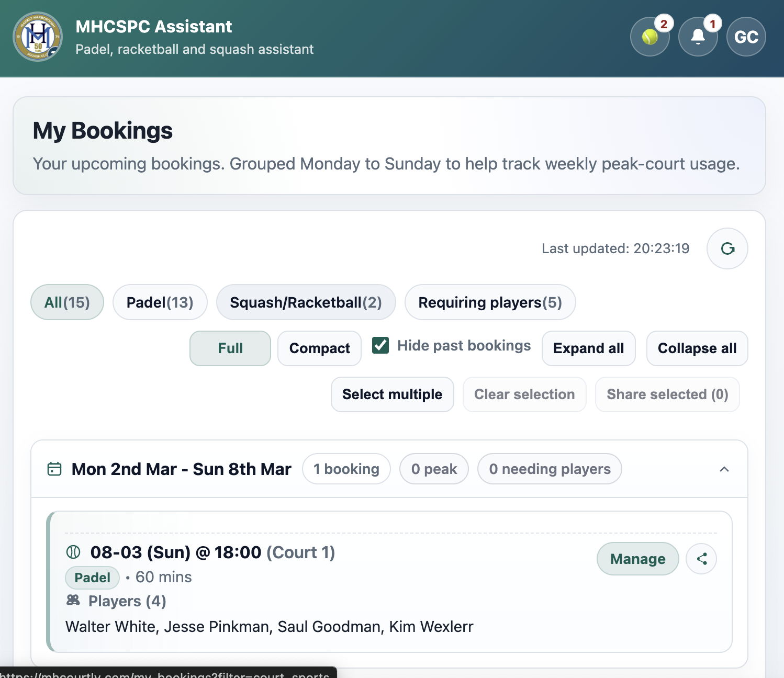Click the players icon next to Players (4)
784x678 pixels.
click(72, 601)
